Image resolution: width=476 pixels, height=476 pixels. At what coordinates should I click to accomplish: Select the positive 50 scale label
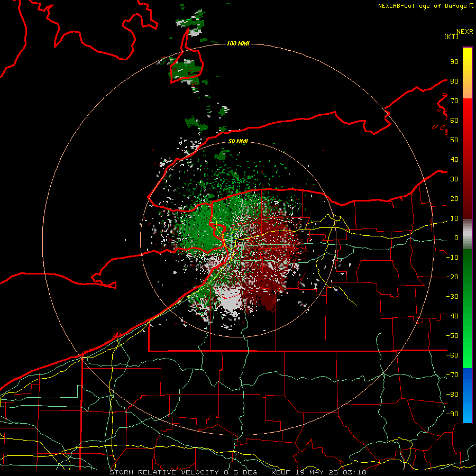click(x=454, y=140)
